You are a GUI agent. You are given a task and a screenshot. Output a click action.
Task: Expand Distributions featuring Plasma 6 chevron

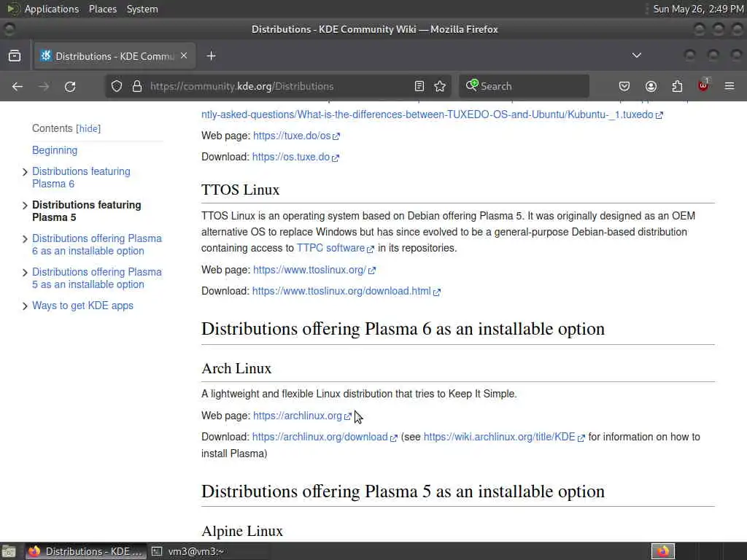point(25,172)
